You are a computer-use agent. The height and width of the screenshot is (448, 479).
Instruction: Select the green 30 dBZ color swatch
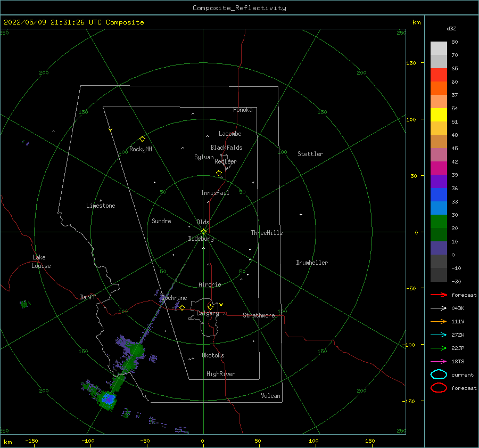point(439,222)
